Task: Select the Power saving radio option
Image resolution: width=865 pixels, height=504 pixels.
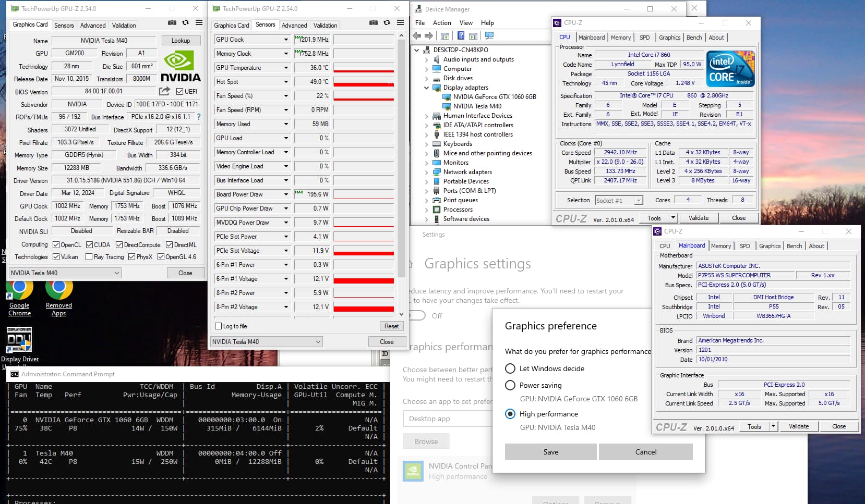Action: [x=510, y=385]
